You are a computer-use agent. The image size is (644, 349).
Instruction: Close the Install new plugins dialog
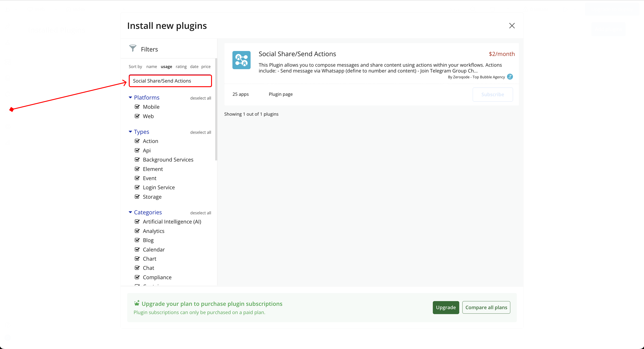point(512,26)
